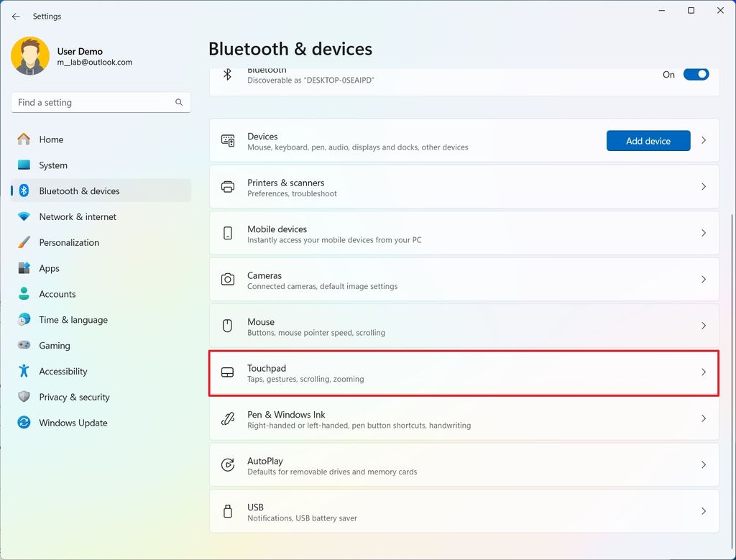Image resolution: width=736 pixels, height=560 pixels.
Task: Click the Cameras icon in the list
Action: [x=227, y=279]
